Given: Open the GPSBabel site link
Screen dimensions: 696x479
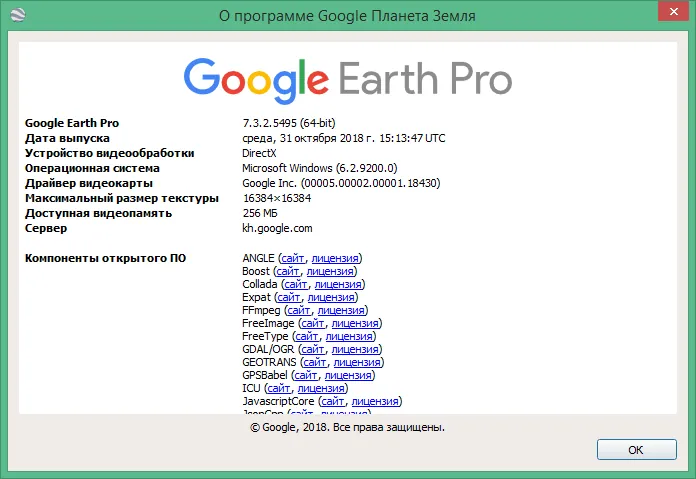Looking at the screenshot, I should tap(306, 375).
